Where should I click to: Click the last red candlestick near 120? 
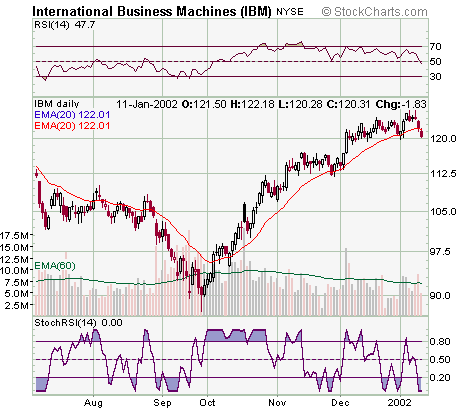click(422, 133)
